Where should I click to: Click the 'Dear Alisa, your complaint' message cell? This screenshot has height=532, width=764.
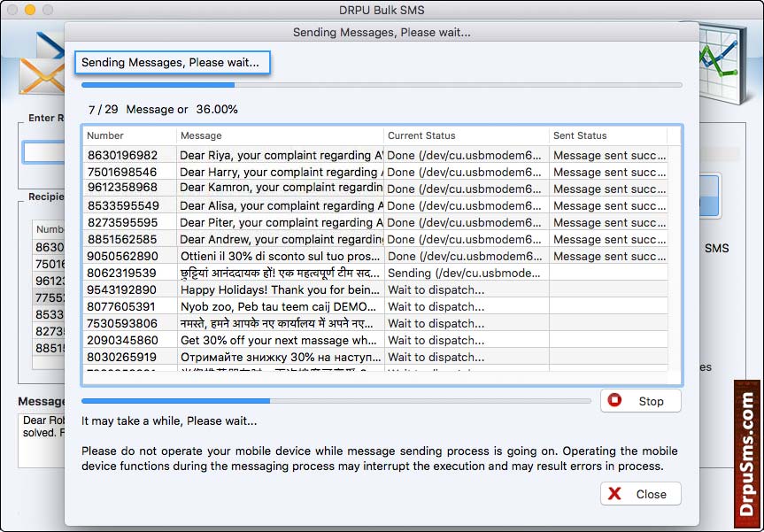coord(281,205)
